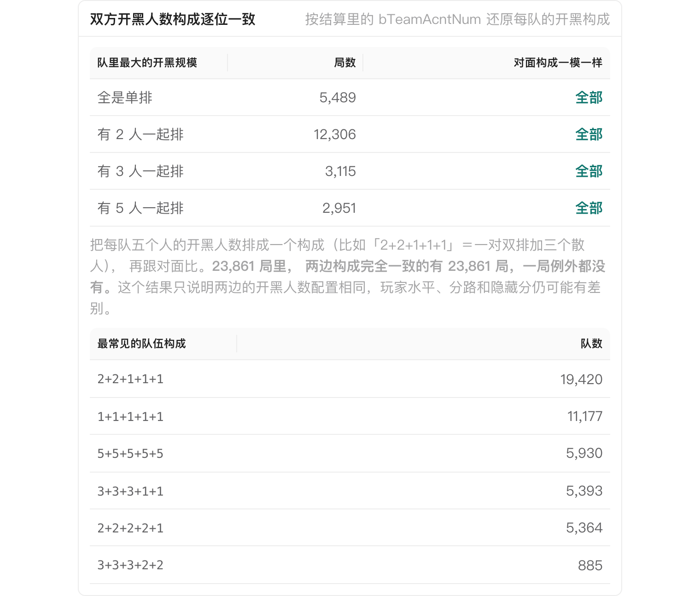Image resolution: width=700 pixels, height=596 pixels.
Task: Click the value 12,306
Action: [x=335, y=134]
